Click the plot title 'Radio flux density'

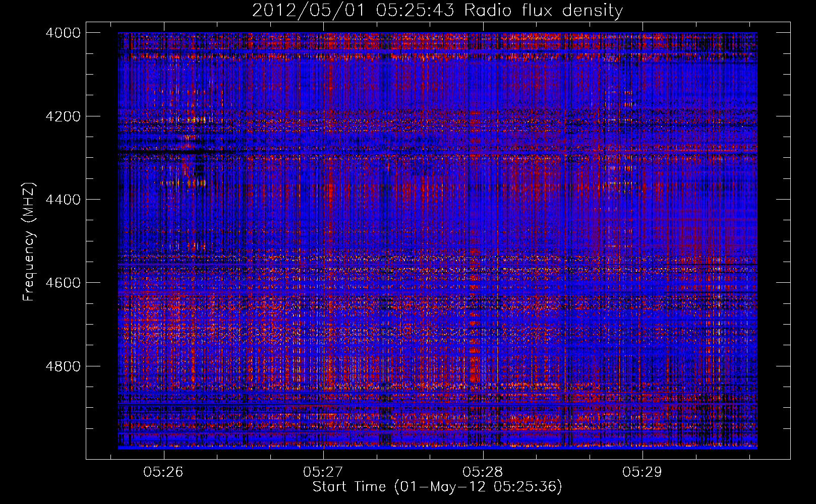pos(544,11)
